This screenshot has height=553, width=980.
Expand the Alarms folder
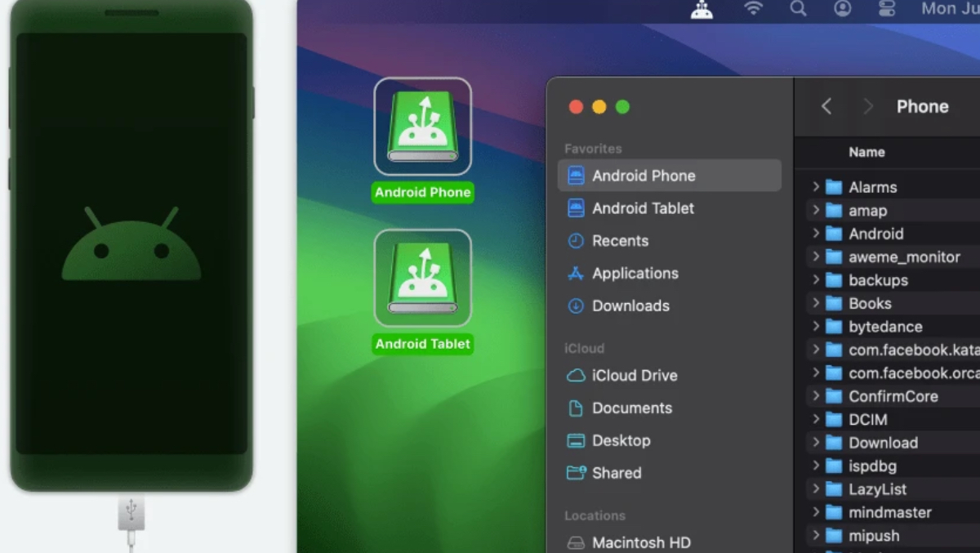[815, 187]
